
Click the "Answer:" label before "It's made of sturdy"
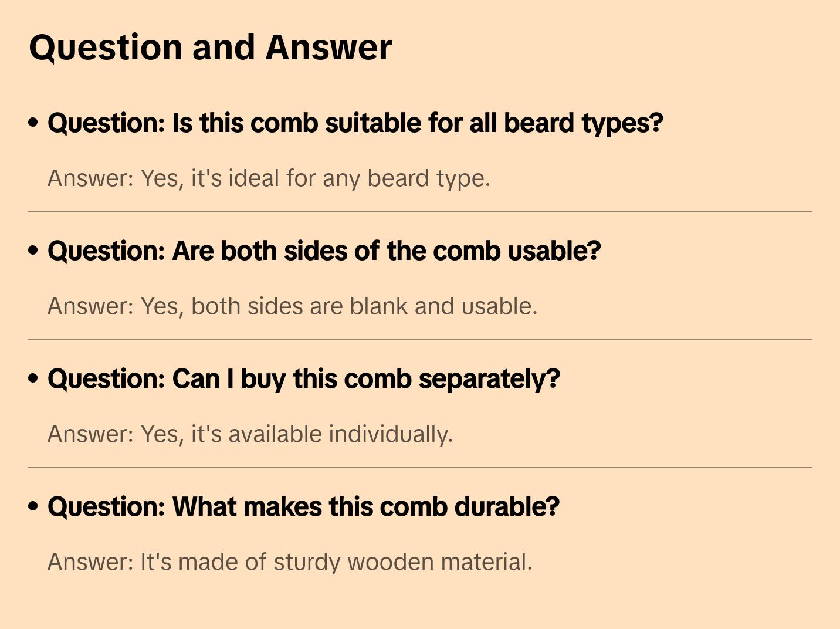tap(91, 562)
